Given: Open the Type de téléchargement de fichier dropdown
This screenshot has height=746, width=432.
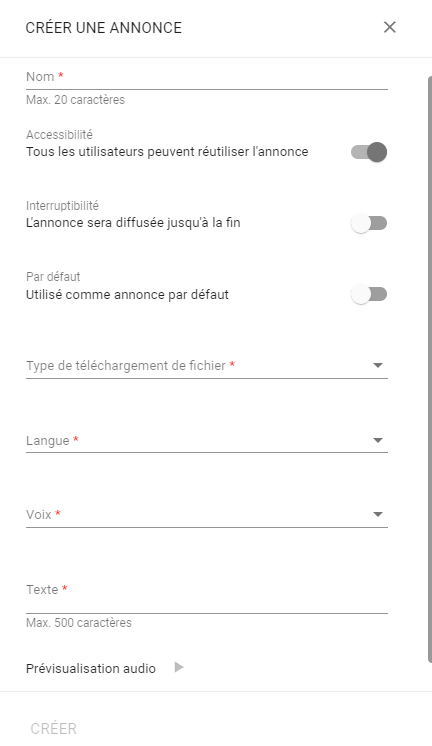Looking at the screenshot, I should click(207, 365).
